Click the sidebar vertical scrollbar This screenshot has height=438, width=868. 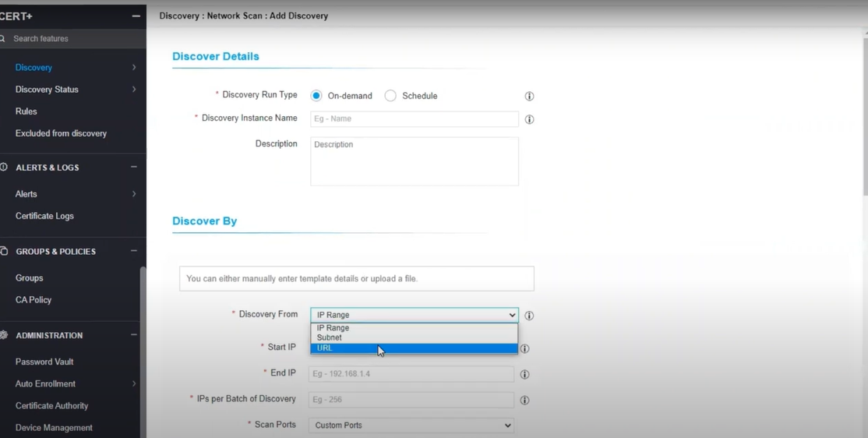143,351
